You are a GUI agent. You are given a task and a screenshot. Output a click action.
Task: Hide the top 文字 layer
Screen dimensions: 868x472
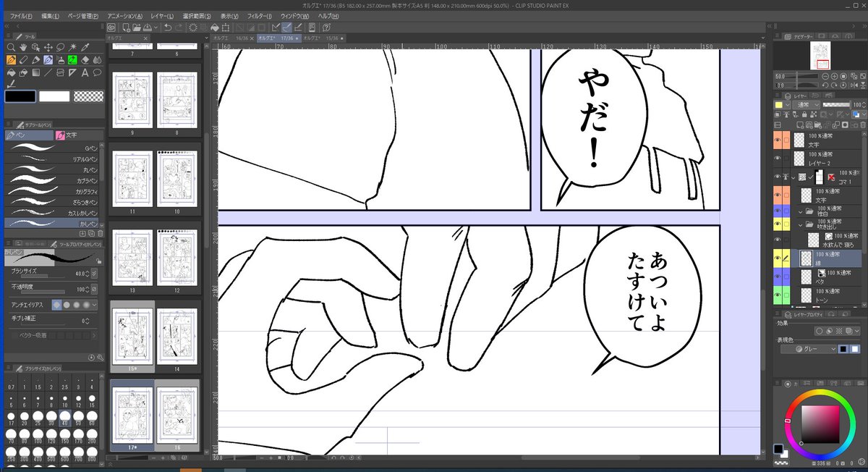(778, 140)
